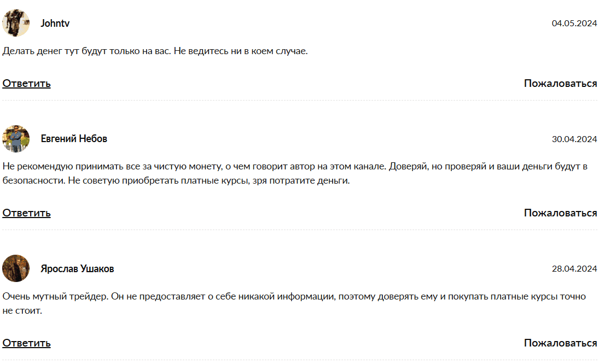Open the Евгений Небов username
This screenshot has width=604, height=364.
point(74,139)
